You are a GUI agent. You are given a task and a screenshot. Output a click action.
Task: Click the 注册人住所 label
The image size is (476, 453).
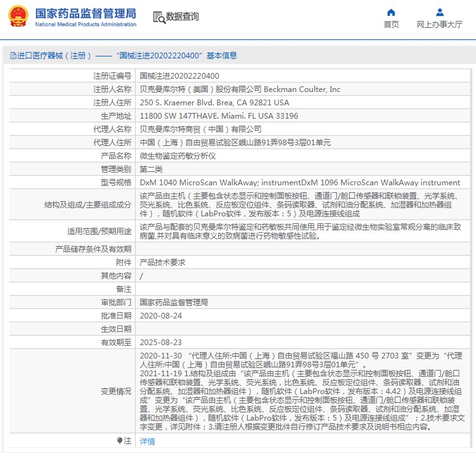112,102
